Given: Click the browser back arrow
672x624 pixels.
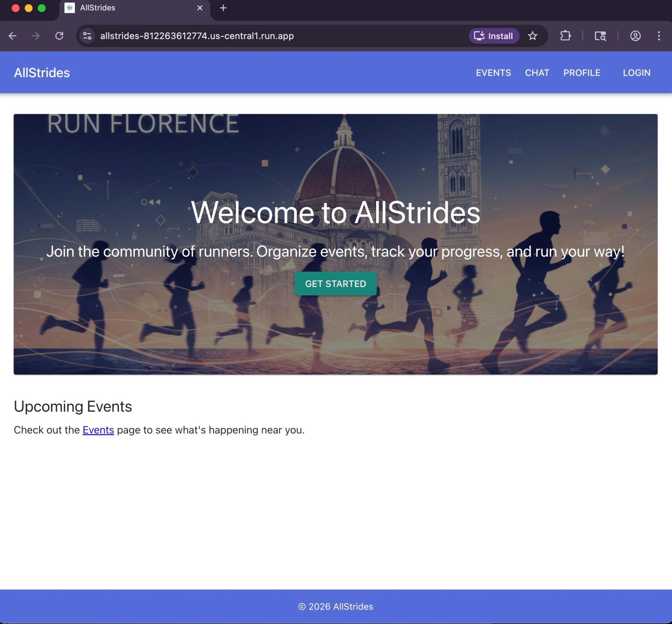Looking at the screenshot, I should (x=12, y=36).
